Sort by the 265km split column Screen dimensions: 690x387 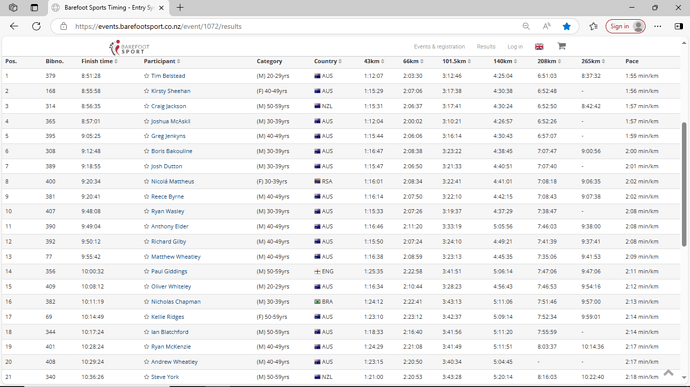coord(593,61)
